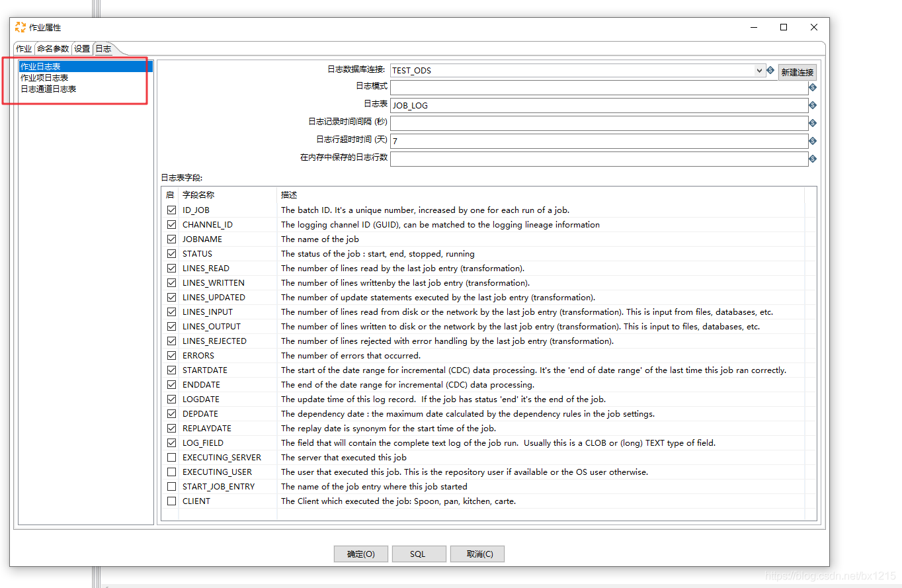902x588 pixels.
Task: Uncheck the JOBNAME field checkbox
Action: tap(171, 239)
